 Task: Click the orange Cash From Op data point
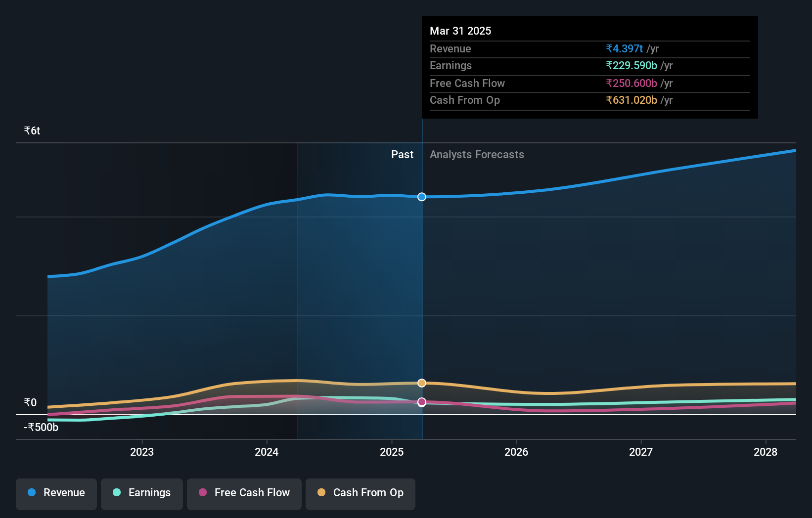pyautogui.click(x=422, y=383)
